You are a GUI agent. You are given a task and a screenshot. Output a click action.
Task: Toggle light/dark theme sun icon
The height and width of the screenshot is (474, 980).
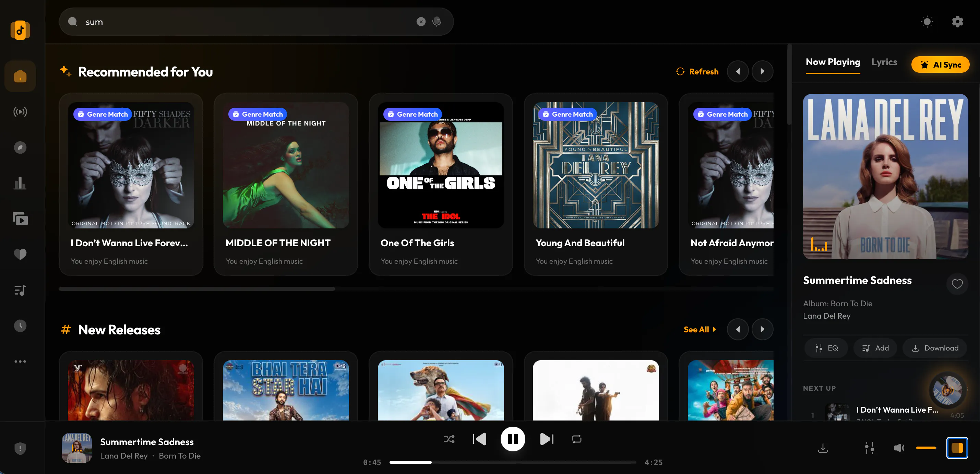927,22
